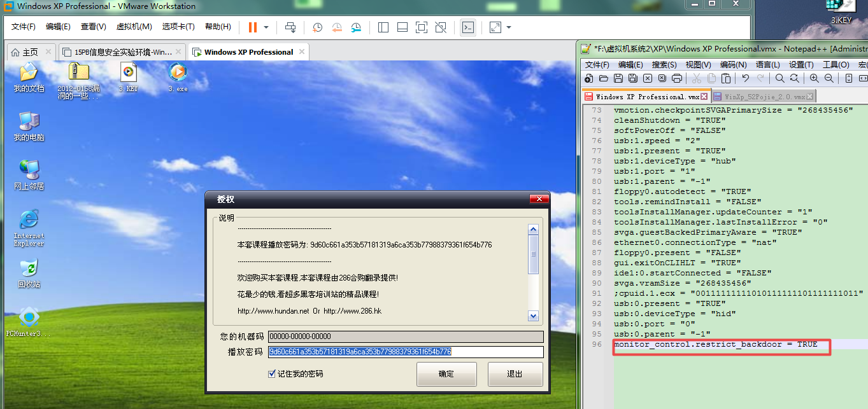This screenshot has width=868, height=409.
Task: Switch to the 15PB信息安全实验环境 tab
Action: (123, 52)
